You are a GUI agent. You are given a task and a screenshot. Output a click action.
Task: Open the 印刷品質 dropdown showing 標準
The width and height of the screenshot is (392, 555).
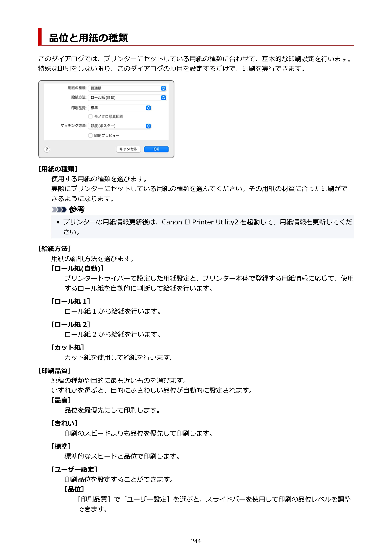(x=120, y=108)
